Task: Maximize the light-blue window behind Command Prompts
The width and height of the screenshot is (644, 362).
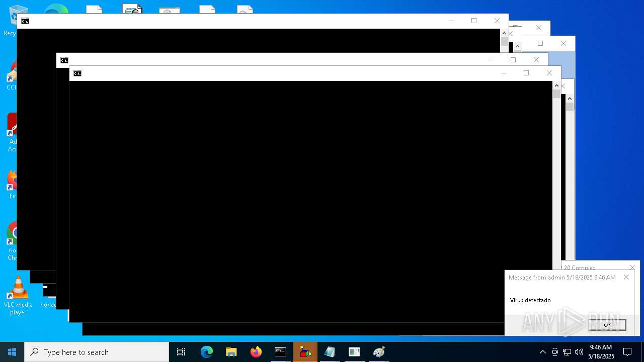Action: click(x=540, y=43)
